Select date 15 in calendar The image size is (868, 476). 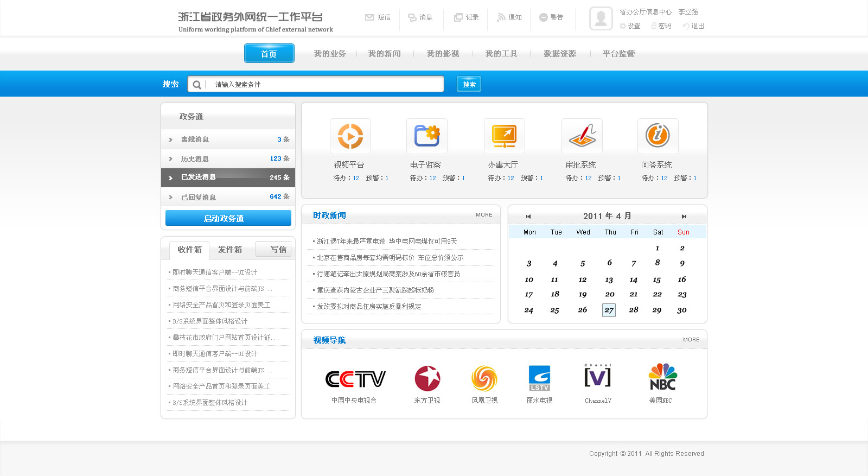point(657,280)
